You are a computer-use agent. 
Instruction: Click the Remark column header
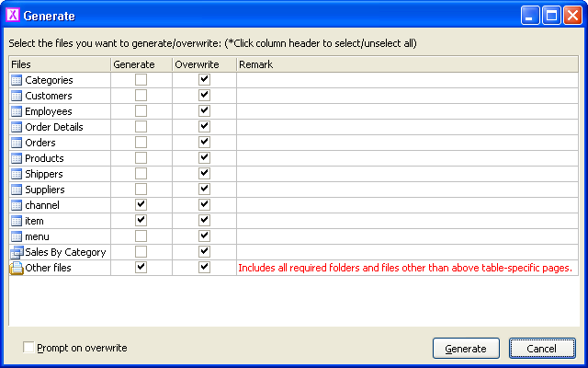pyautogui.click(x=407, y=64)
